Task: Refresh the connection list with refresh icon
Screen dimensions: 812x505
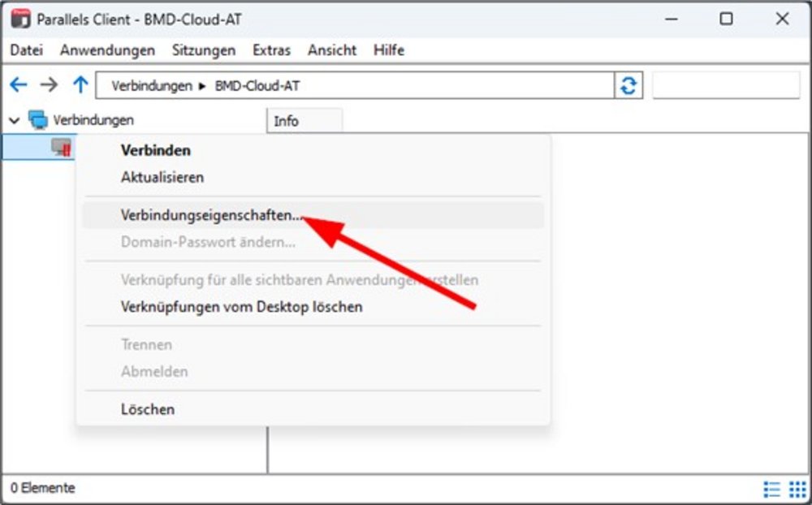Action: [x=628, y=85]
